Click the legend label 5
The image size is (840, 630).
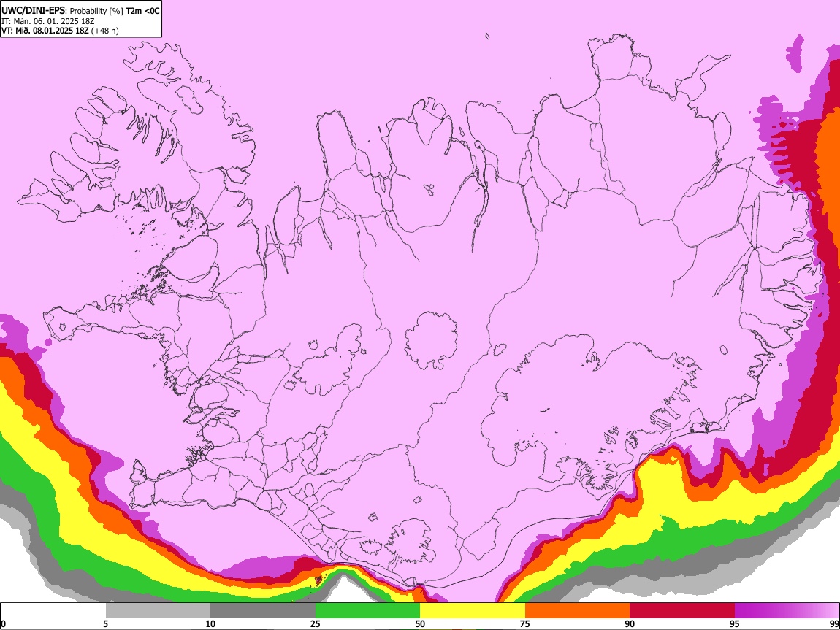pyautogui.click(x=105, y=623)
